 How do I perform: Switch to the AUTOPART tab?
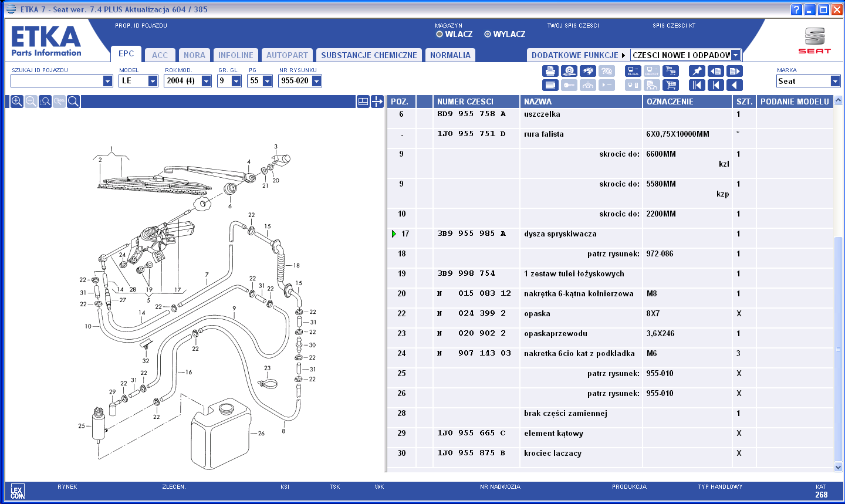coord(287,55)
